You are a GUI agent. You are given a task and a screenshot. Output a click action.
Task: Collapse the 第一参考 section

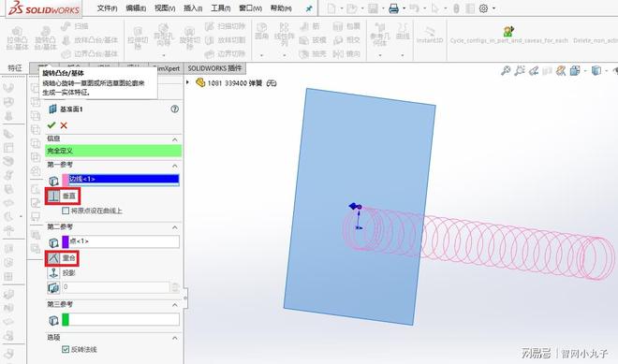175,166
